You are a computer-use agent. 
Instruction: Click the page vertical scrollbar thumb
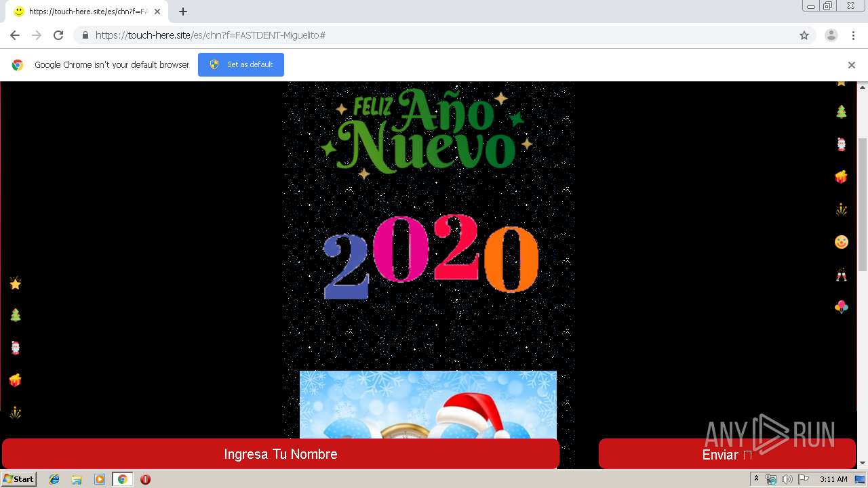(x=862, y=204)
